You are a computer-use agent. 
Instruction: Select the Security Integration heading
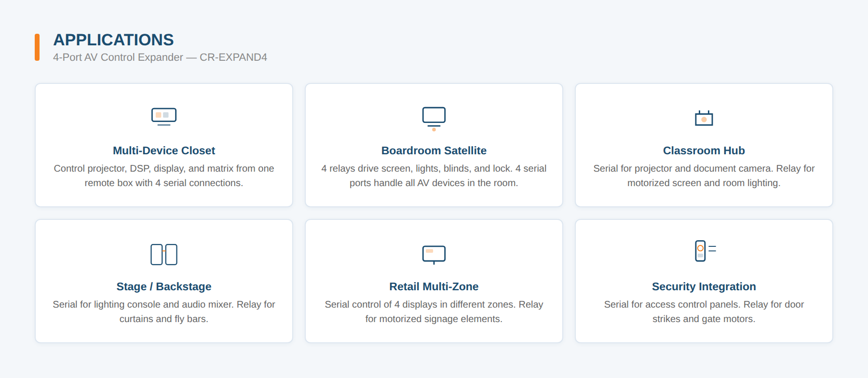tap(704, 286)
